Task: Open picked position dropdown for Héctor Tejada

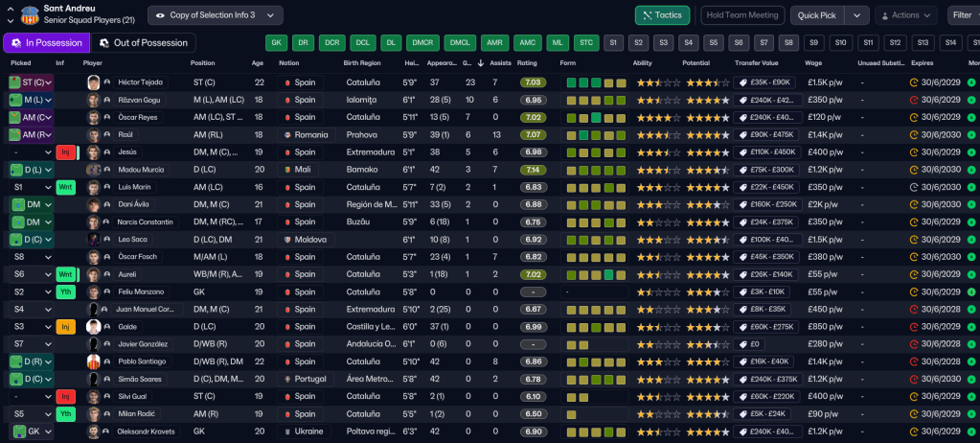Action: (x=48, y=82)
